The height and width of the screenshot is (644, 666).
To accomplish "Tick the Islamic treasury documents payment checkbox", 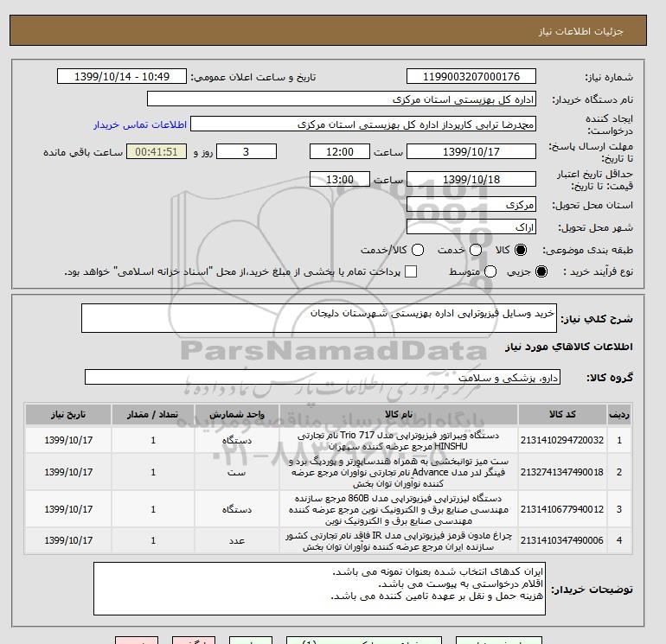I will (x=411, y=271).
